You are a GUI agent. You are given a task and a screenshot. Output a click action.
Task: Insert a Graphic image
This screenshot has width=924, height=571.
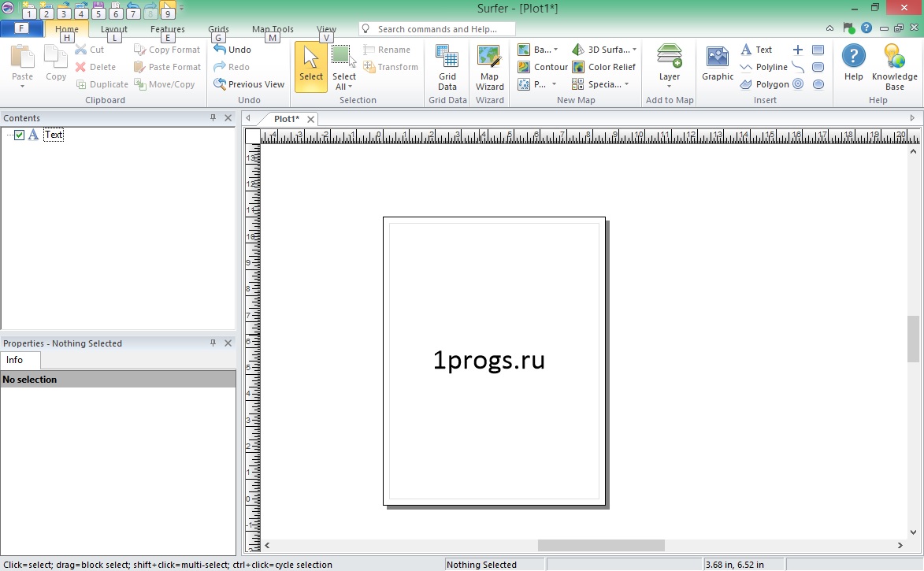[x=718, y=64]
